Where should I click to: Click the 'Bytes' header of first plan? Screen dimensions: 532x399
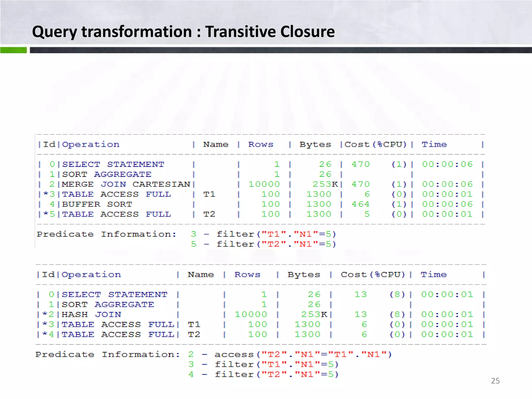pos(315,144)
